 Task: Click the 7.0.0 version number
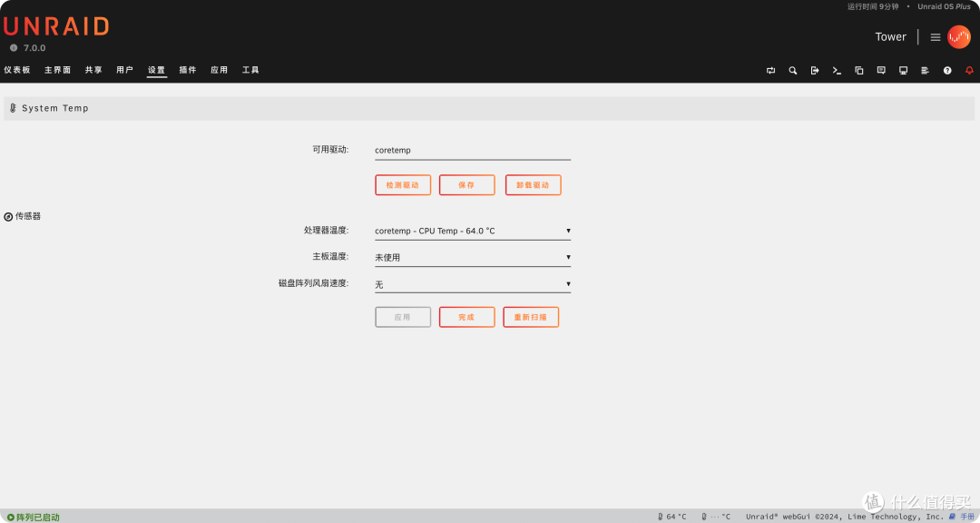pyautogui.click(x=34, y=47)
